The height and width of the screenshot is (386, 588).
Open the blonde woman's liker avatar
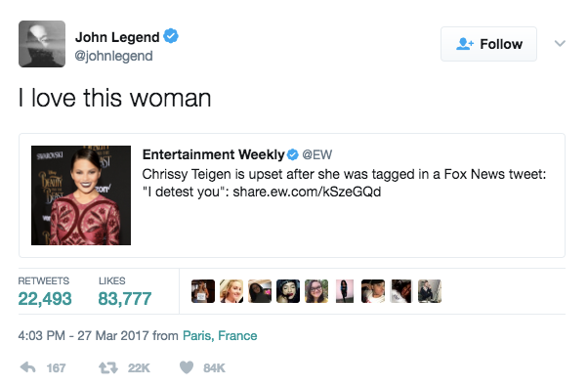[x=231, y=291]
